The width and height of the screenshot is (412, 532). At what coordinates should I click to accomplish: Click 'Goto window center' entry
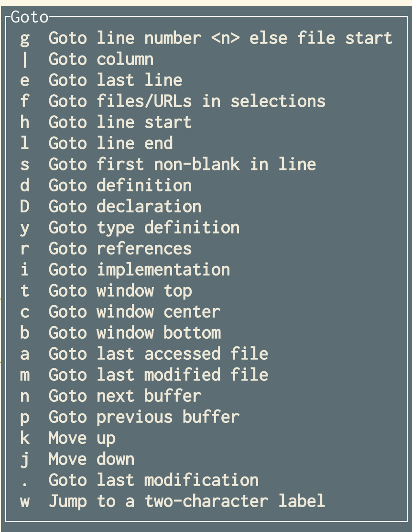point(134,311)
